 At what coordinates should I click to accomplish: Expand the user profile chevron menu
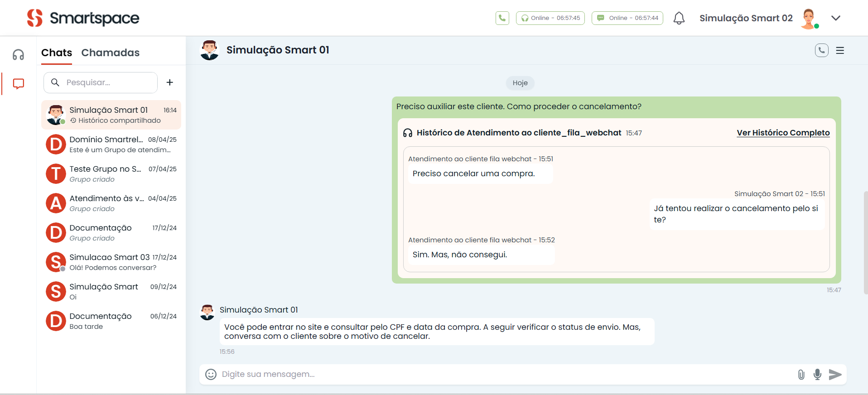coord(836,18)
